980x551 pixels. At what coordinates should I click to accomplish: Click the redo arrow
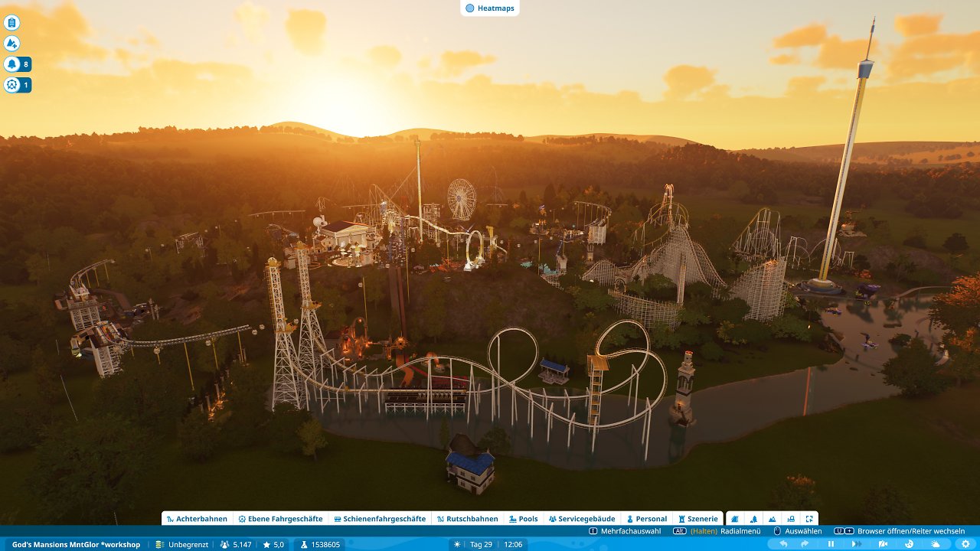[805, 544]
